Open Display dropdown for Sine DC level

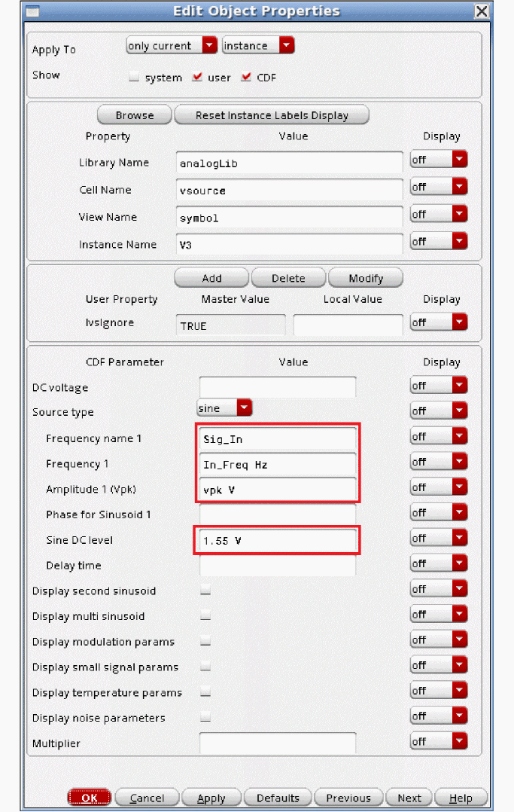click(439, 538)
